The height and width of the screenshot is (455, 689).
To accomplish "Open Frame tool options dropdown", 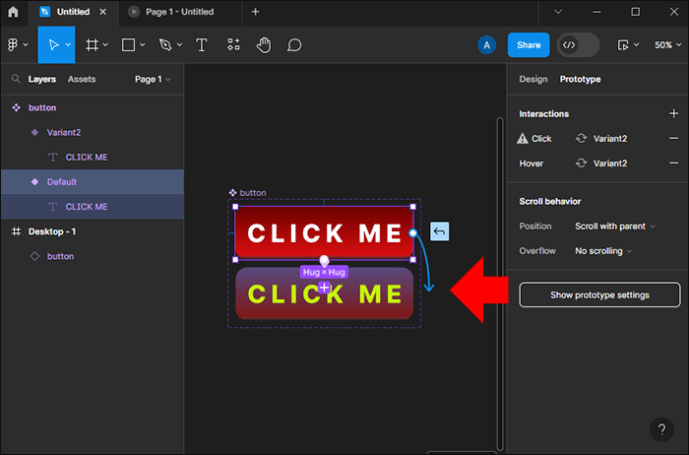I will 105,44.
